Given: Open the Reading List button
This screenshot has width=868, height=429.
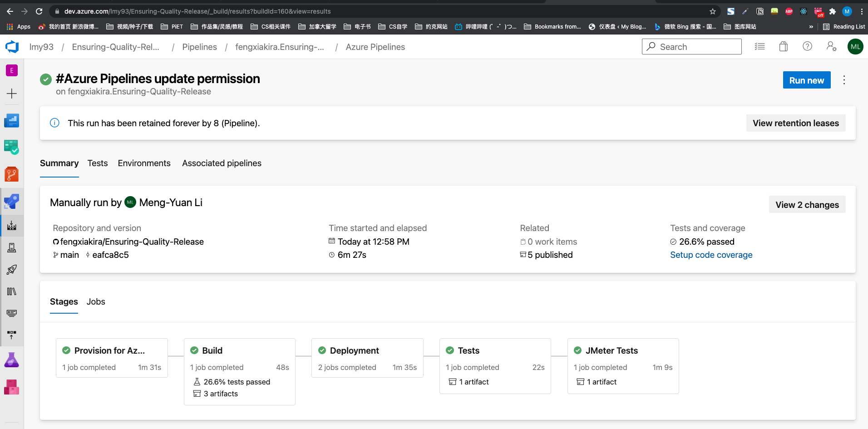Looking at the screenshot, I should pos(844,27).
